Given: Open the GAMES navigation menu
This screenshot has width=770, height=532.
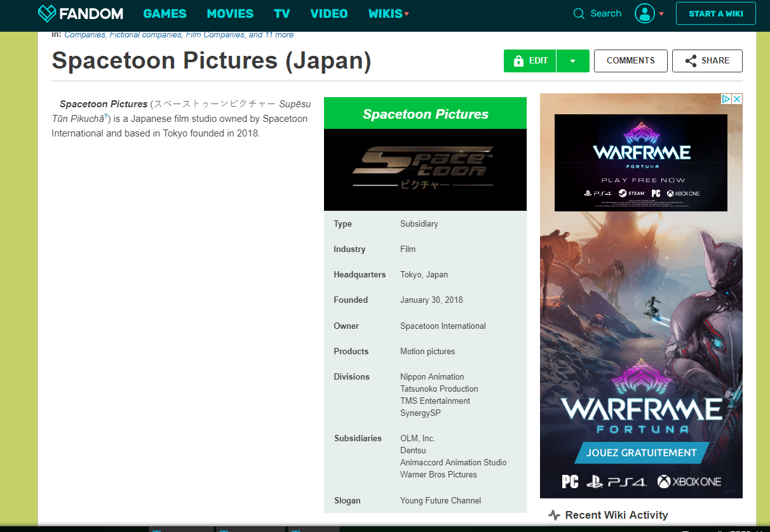Looking at the screenshot, I should point(165,13).
